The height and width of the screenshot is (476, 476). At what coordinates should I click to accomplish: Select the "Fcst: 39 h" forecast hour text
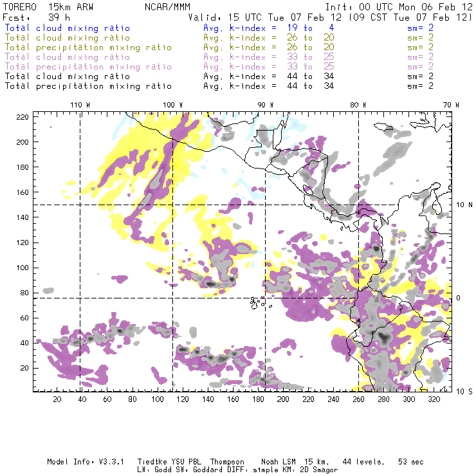[36, 17]
